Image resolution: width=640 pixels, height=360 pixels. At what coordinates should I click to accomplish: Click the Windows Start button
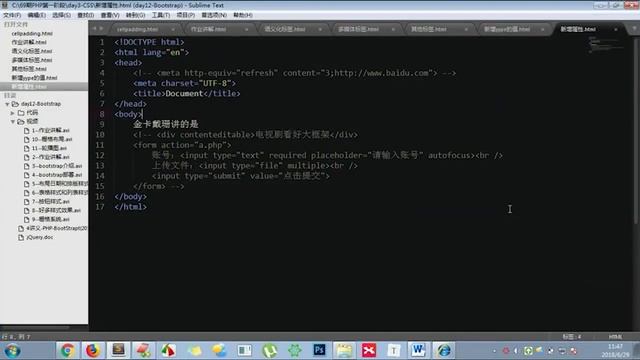coord(12,351)
